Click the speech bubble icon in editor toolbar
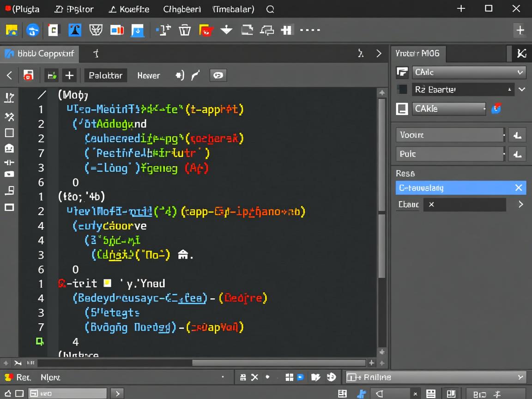This screenshot has width=532, height=399. (218, 75)
